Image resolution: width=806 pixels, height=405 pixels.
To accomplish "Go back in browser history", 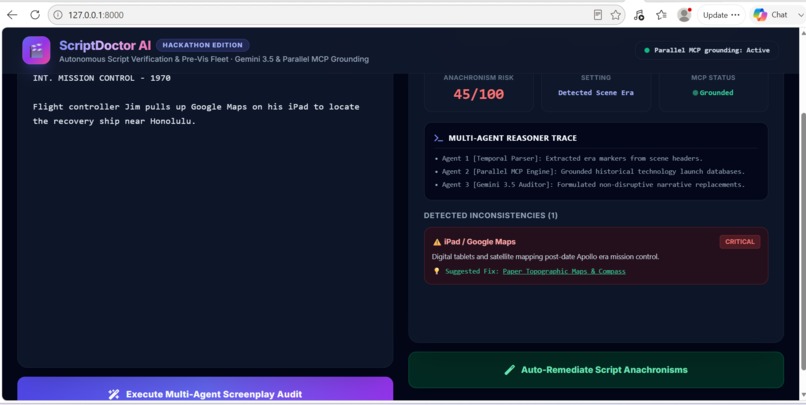I will pos(12,15).
